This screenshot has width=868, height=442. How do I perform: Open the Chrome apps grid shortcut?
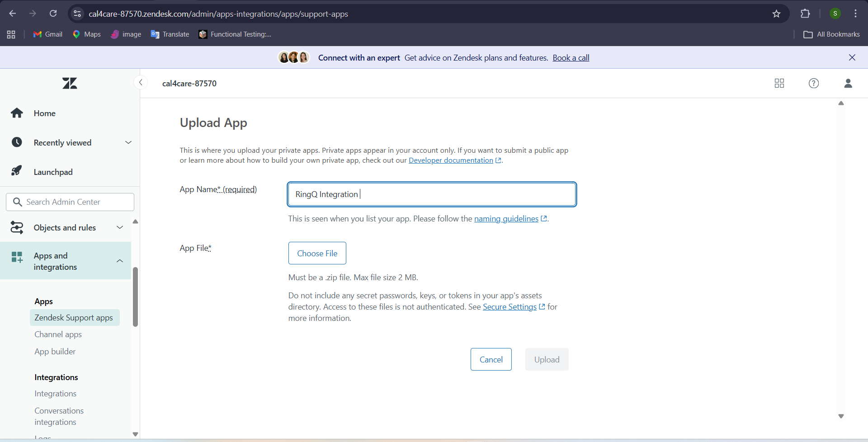11,34
